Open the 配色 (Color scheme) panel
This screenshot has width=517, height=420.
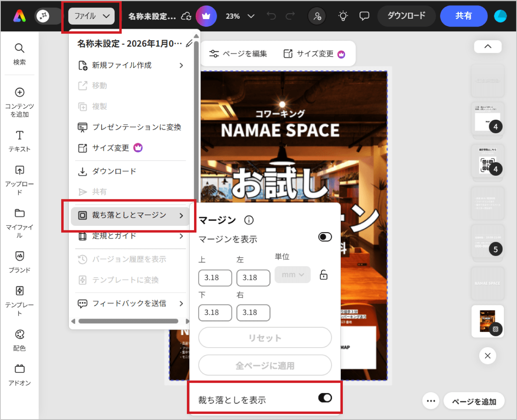coord(19,339)
